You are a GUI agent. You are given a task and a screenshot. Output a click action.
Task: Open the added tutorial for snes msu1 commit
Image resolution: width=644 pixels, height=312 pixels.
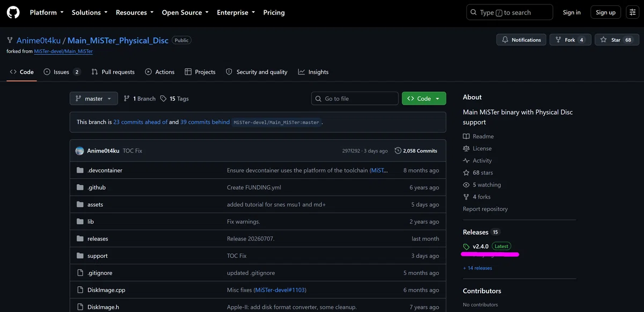coord(276,205)
